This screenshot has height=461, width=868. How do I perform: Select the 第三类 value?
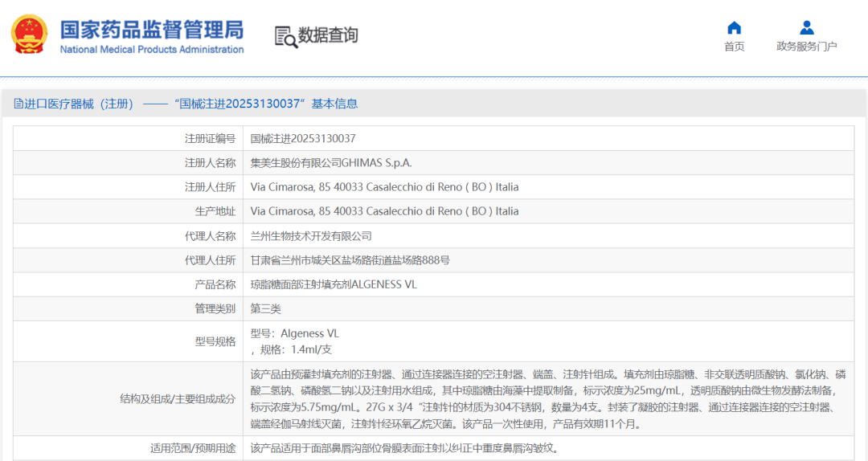[x=266, y=309]
